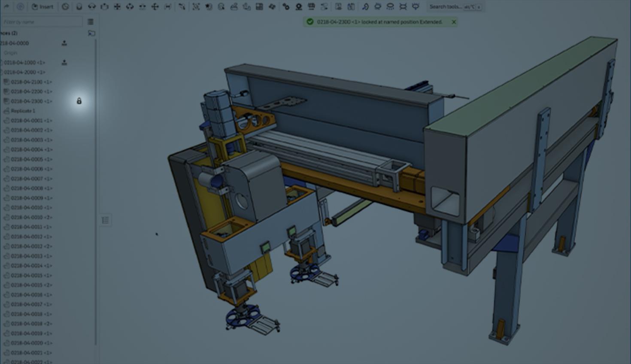Viewport: 631px width, 364px height.
Task: Click the Redo arrow in the toolbar
Action: click(6, 7)
